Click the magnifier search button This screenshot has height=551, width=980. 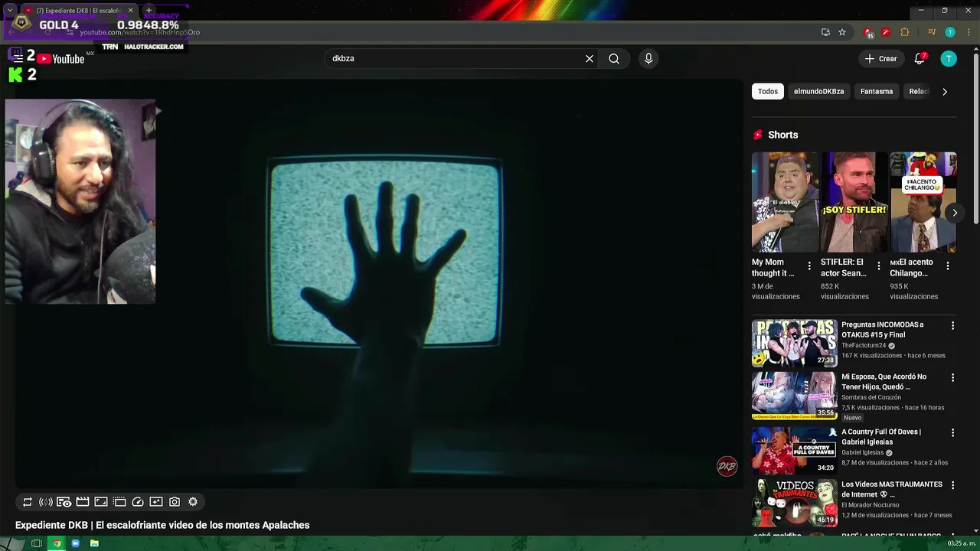614,59
